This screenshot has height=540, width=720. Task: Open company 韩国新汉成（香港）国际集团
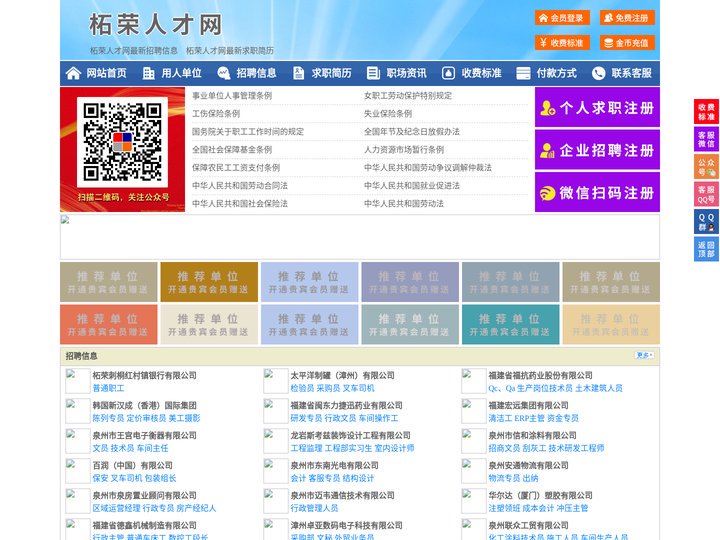[x=144, y=405]
